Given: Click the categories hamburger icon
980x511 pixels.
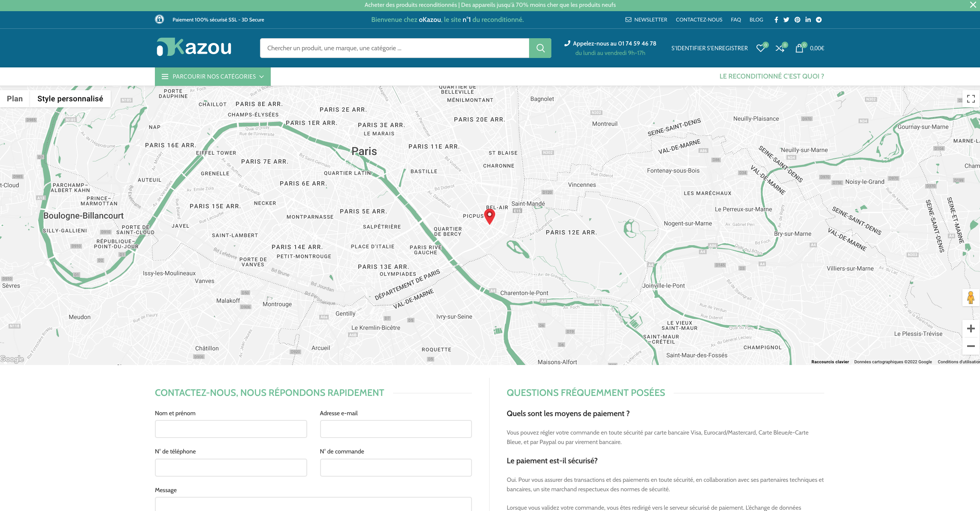Looking at the screenshot, I should (x=165, y=76).
